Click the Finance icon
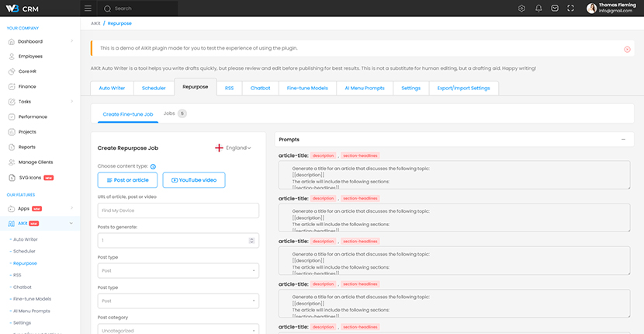Viewport: 644px width, 334px height. 12,87
